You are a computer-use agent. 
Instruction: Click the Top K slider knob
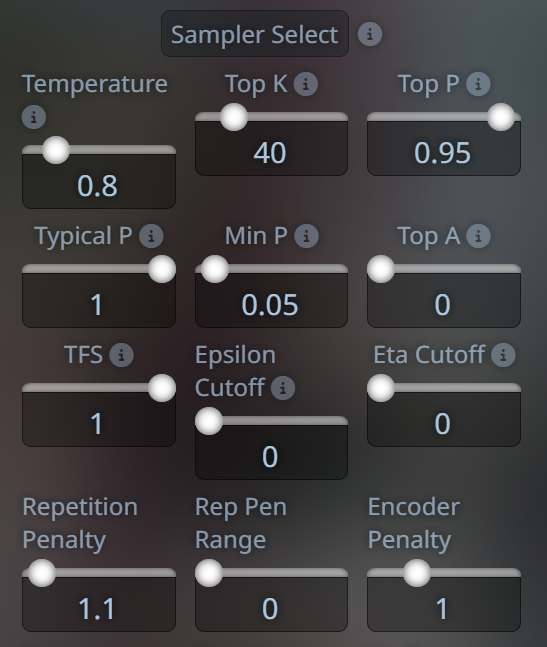coord(234,117)
